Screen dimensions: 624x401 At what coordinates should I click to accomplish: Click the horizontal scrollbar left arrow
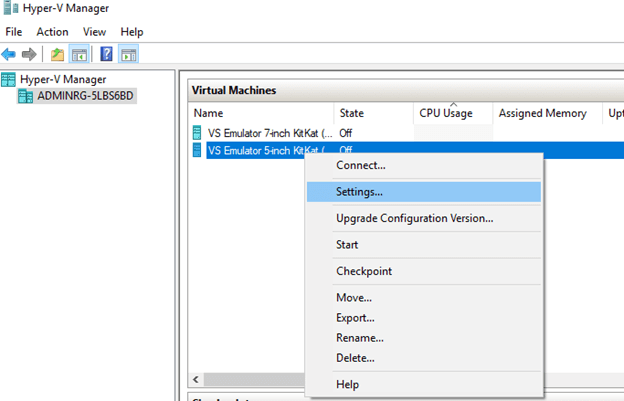196,379
